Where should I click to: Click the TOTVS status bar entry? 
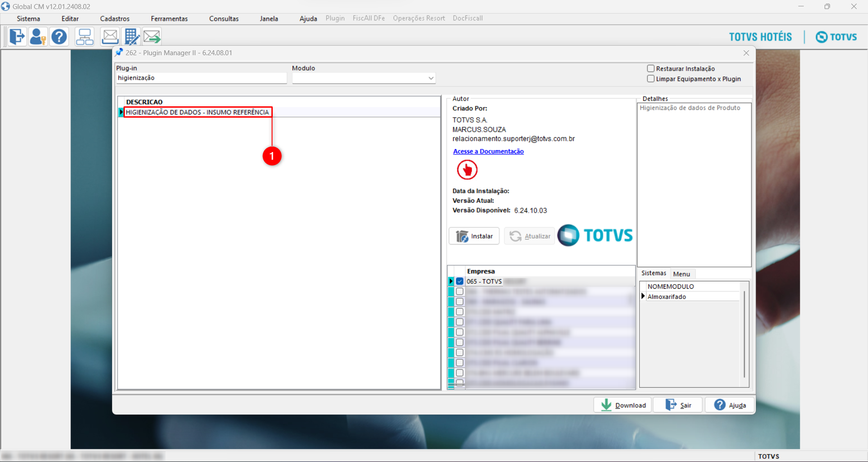(x=768, y=456)
